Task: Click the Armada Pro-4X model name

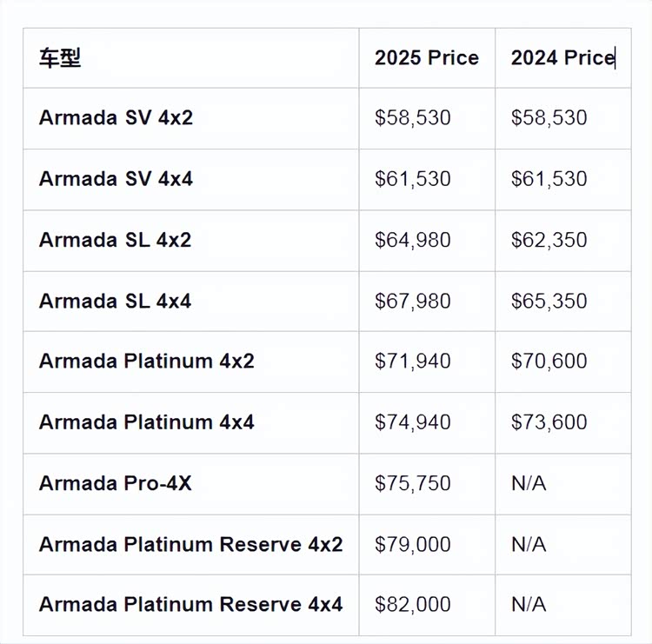Action: [x=115, y=483]
